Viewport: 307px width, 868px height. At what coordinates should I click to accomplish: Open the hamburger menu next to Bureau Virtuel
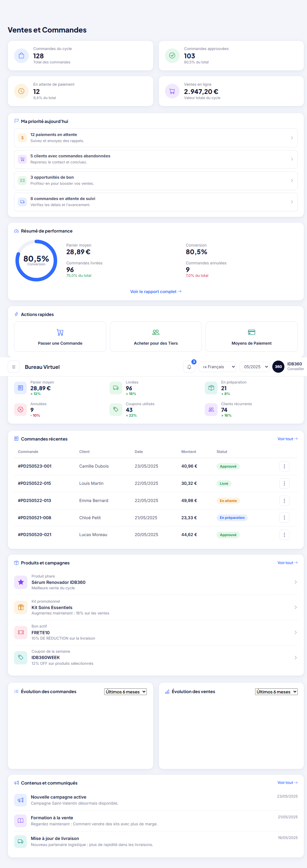14,367
